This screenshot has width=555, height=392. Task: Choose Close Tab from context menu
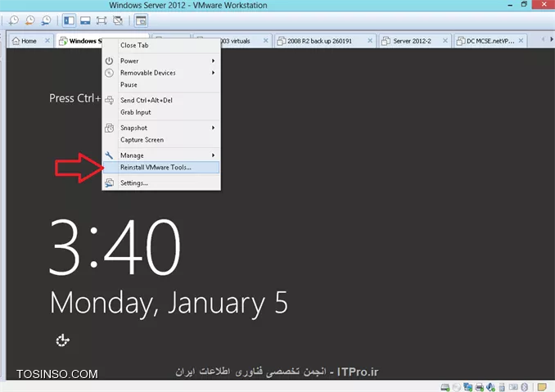click(x=161, y=45)
